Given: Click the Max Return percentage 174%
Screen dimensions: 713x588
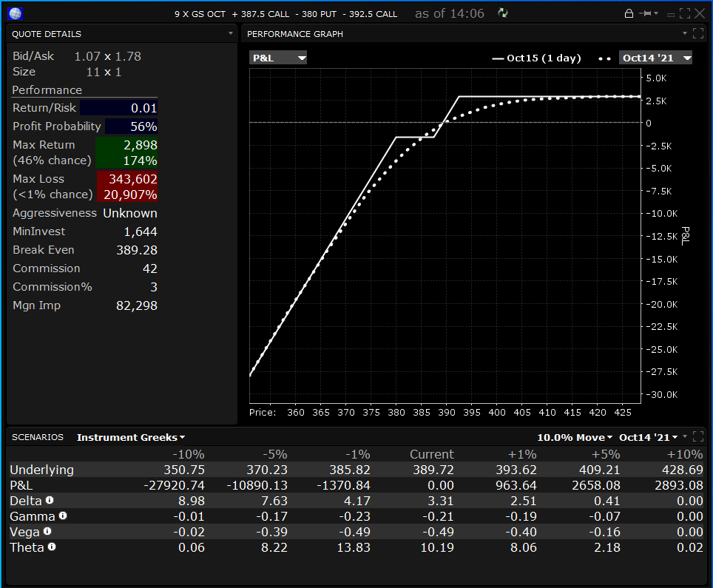Looking at the screenshot, I should click(x=140, y=160).
